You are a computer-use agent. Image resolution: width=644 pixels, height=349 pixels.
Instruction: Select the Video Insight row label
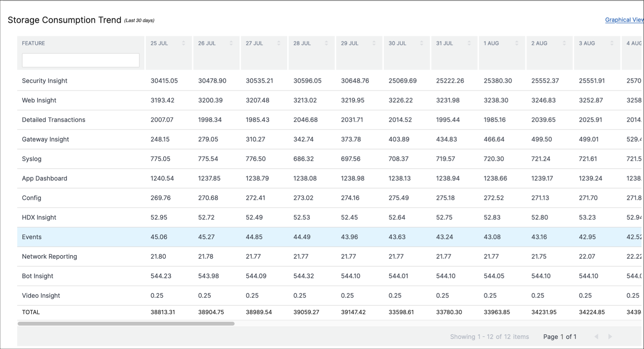coord(41,296)
